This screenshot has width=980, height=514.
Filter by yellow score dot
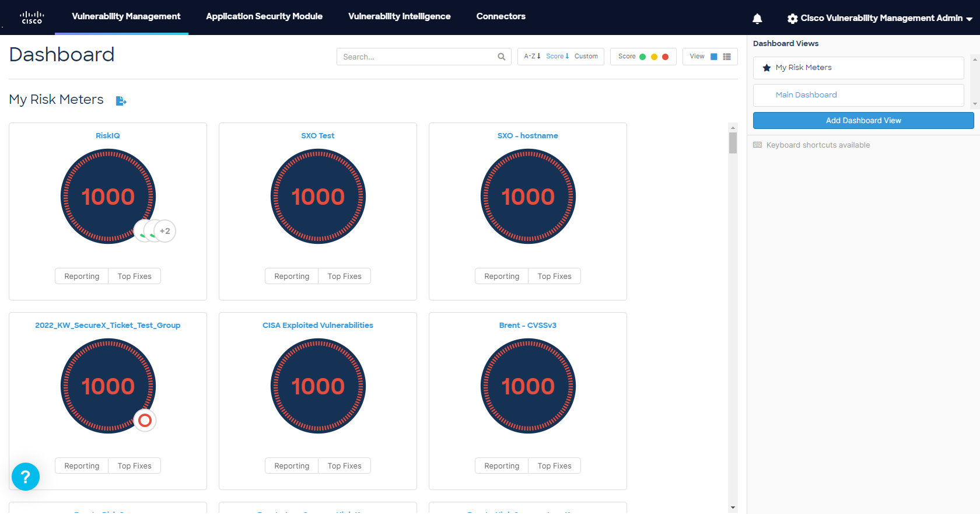[x=654, y=57]
